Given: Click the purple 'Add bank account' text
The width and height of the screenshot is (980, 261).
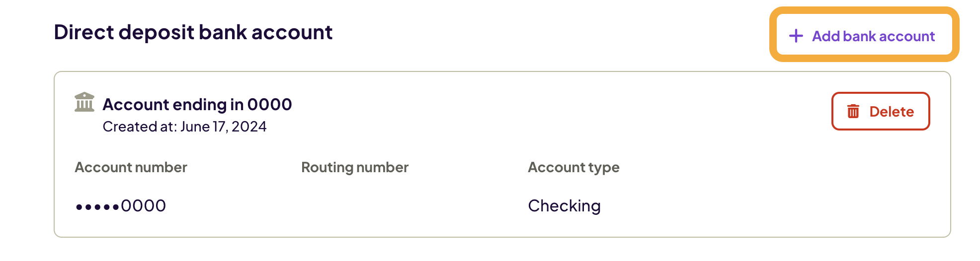Looking at the screenshot, I should coord(873,36).
